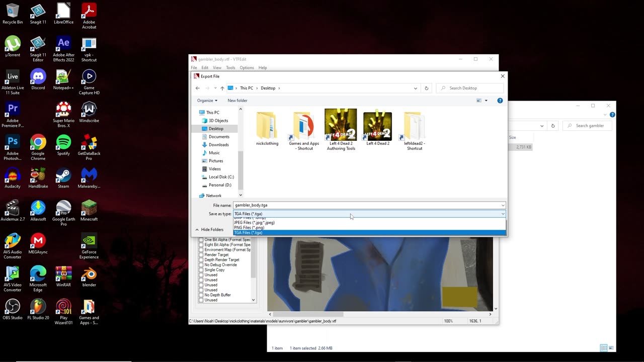The width and height of the screenshot is (644, 362).
Task: Enable the Enviroment Map flag checkbox
Action: (x=201, y=250)
